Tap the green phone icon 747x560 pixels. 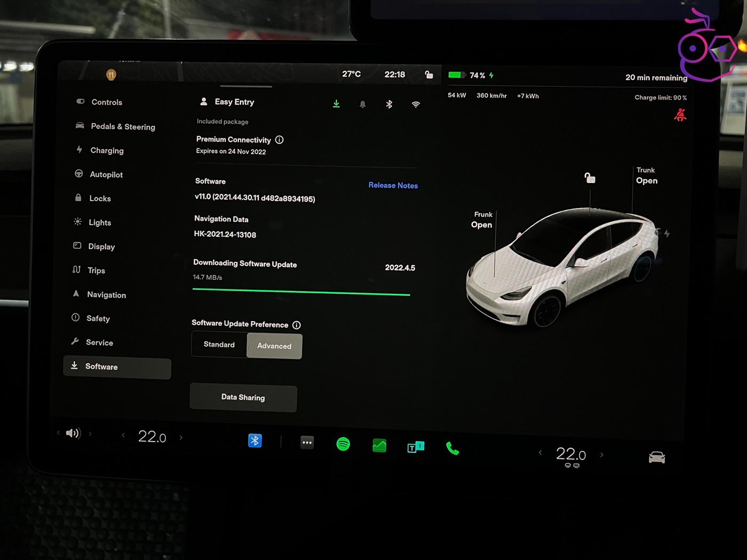tap(452, 449)
